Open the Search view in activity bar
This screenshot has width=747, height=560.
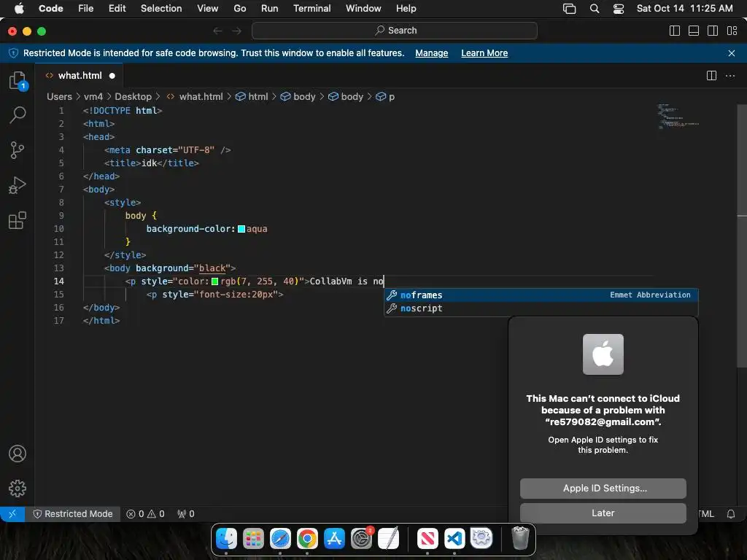pyautogui.click(x=18, y=114)
